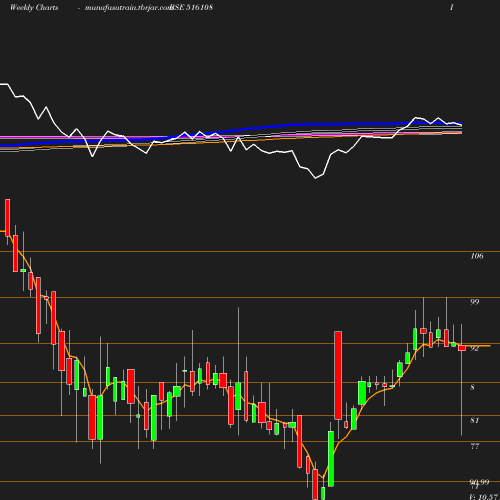This screenshot has width=500, height=500.
Task: Click the 106 price level label
Action: (477, 256)
